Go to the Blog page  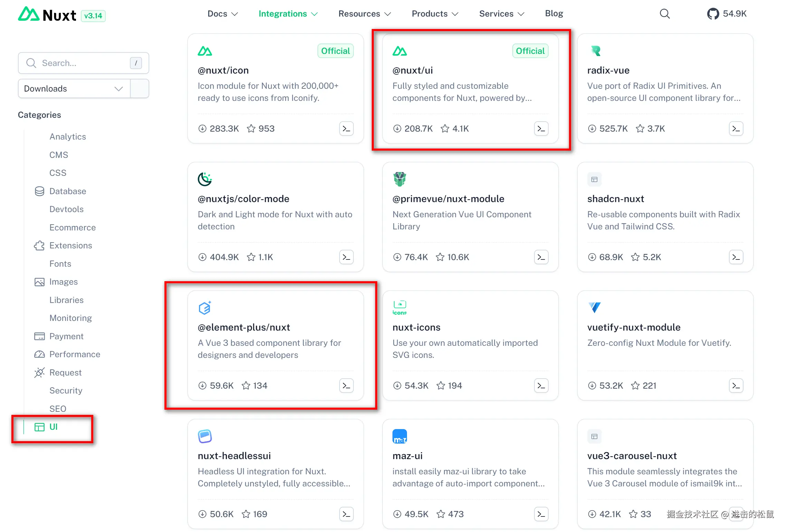click(554, 13)
